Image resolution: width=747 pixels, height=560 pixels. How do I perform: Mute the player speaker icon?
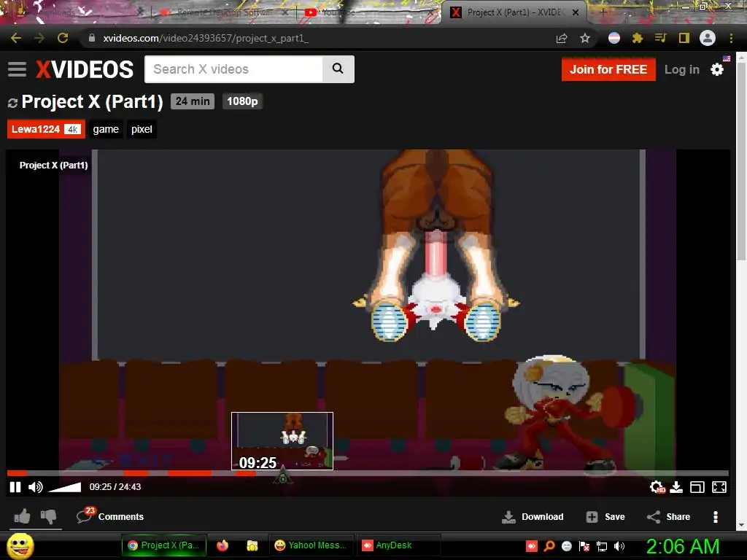coord(35,487)
